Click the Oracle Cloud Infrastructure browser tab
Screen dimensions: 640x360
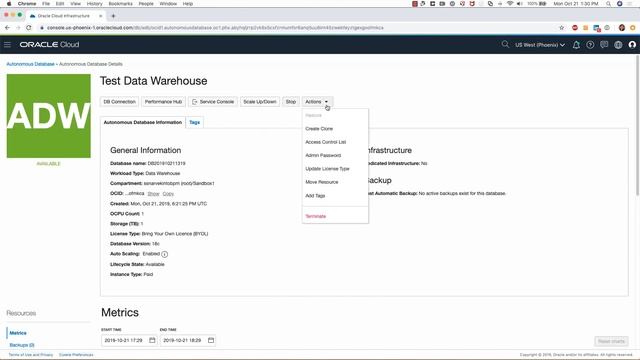click(x=64, y=16)
